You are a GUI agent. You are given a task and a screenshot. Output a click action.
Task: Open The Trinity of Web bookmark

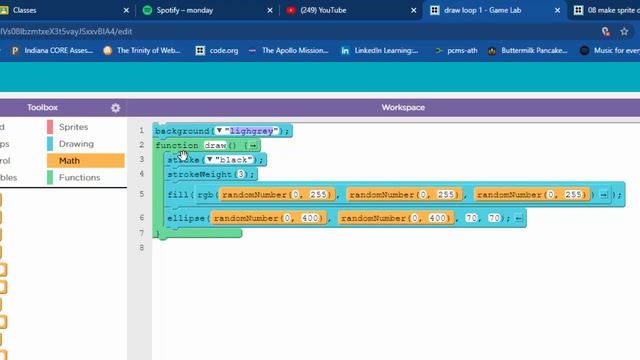[x=142, y=51]
